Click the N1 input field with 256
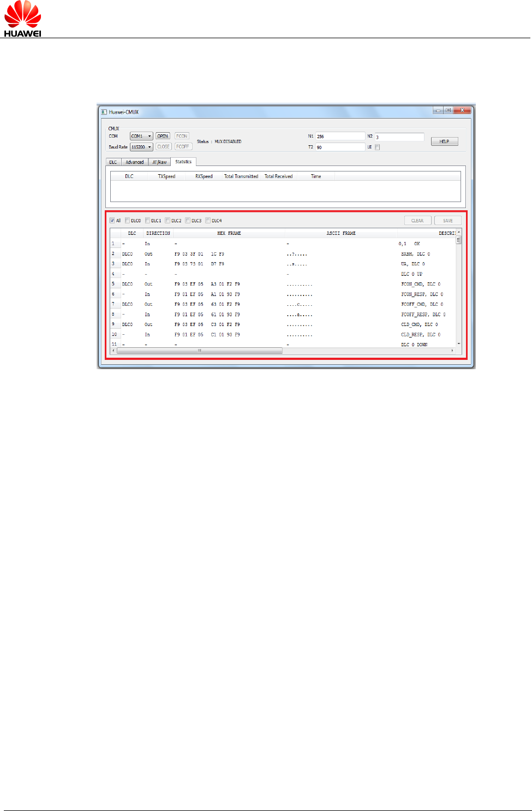The image size is (532, 811). [340, 137]
